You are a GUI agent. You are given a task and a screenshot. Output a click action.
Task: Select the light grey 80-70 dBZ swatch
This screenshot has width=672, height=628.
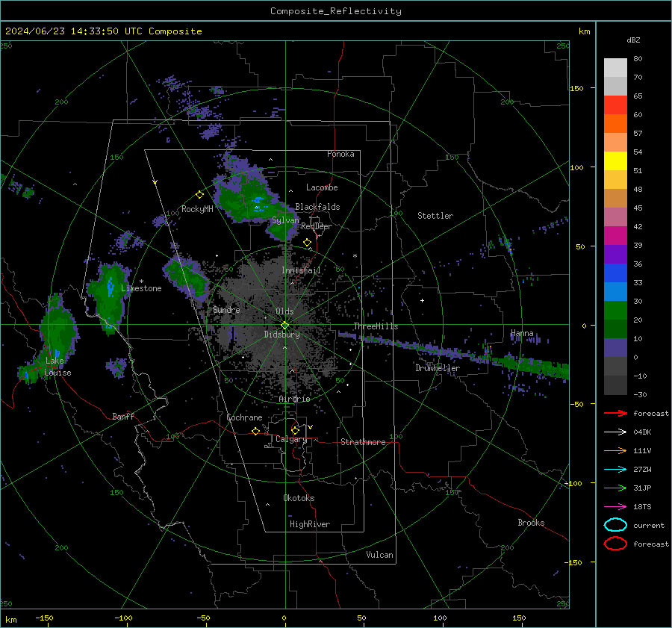click(615, 68)
